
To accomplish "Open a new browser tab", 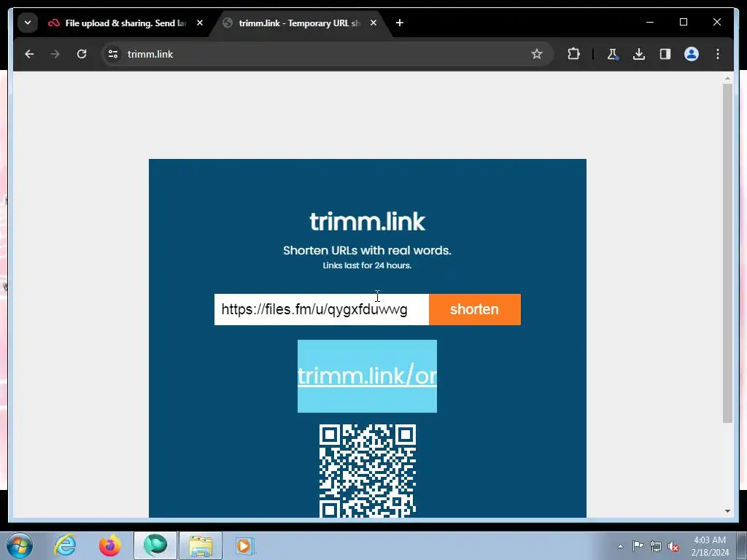I will [x=400, y=23].
